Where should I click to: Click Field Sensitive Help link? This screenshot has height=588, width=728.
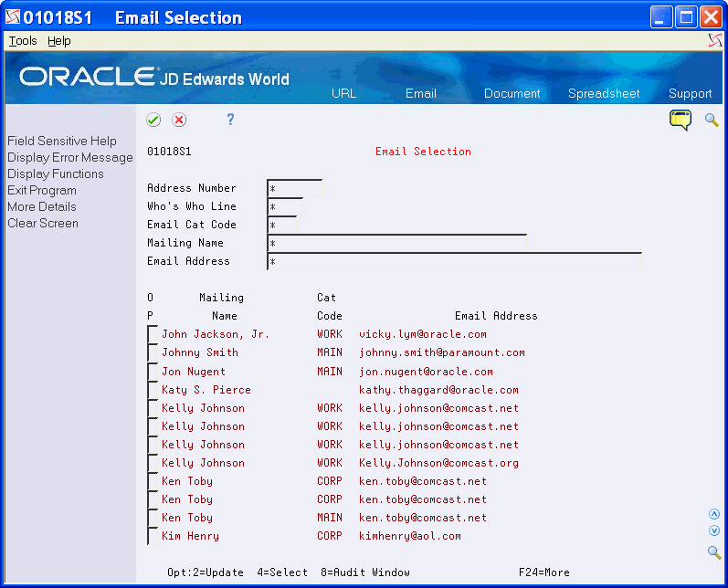point(62,141)
